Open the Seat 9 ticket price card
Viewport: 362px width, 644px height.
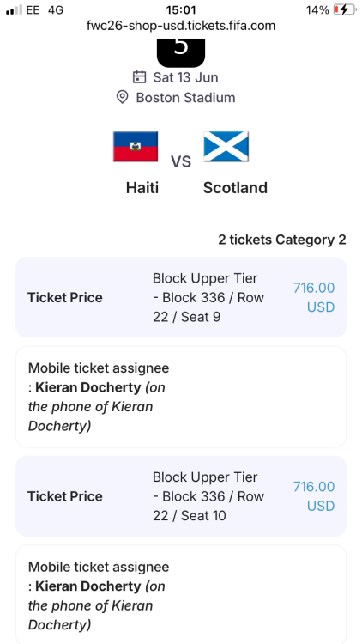[x=181, y=297]
